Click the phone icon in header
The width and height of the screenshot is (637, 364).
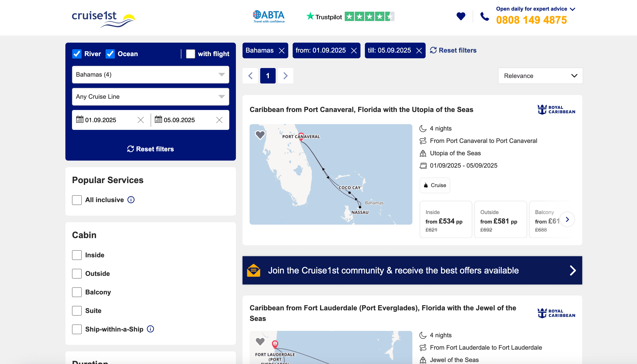coord(485,17)
